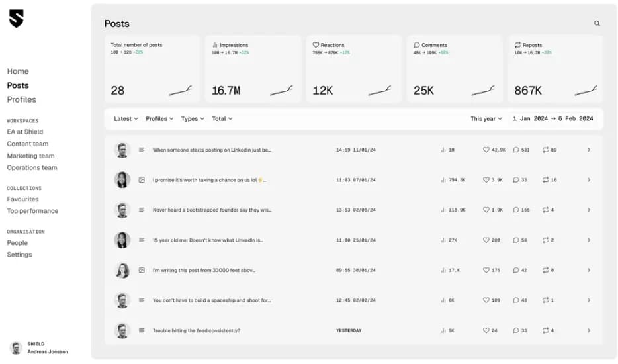Expand the Profiles filter dropdown
618x364 pixels.
tap(159, 119)
